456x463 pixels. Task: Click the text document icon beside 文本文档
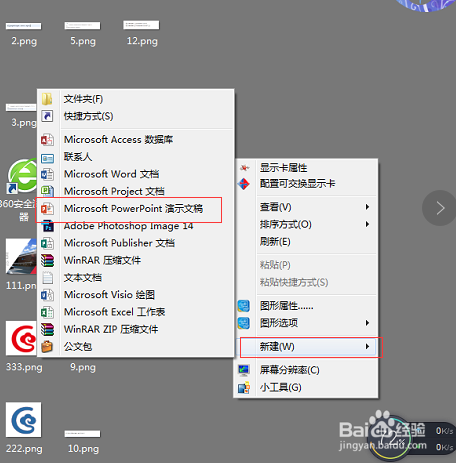coord(47,278)
